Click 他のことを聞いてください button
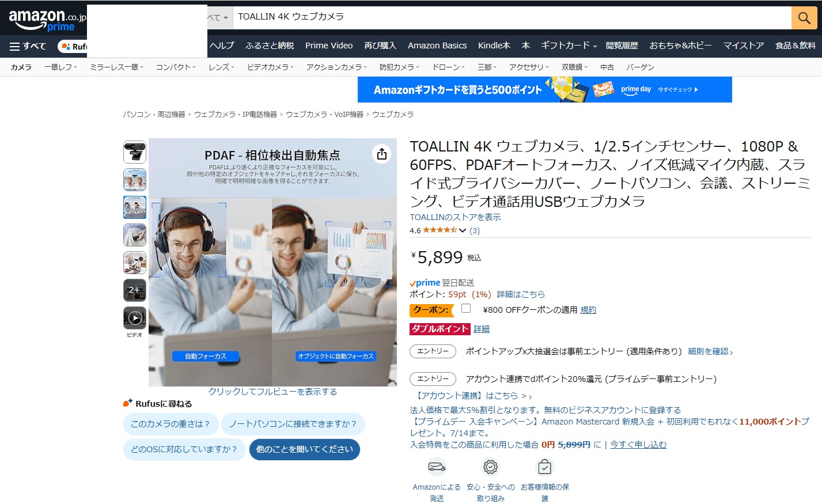Viewport: 822px width, 504px height. (x=305, y=449)
